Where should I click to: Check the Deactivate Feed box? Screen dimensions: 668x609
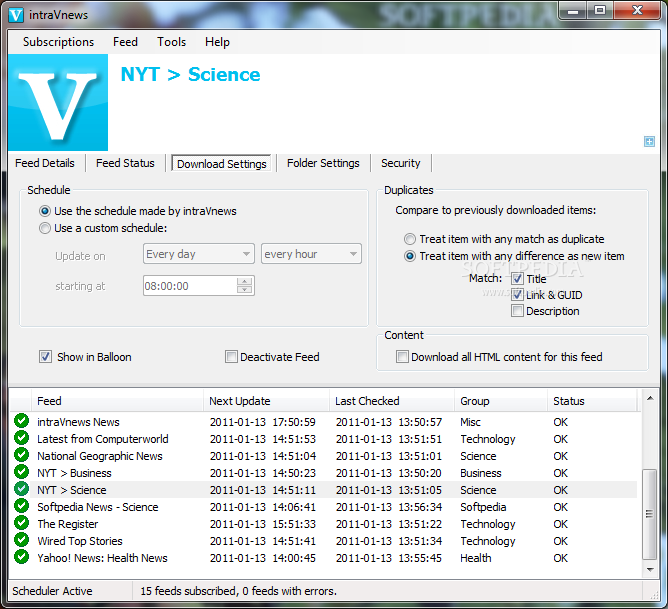[231, 356]
